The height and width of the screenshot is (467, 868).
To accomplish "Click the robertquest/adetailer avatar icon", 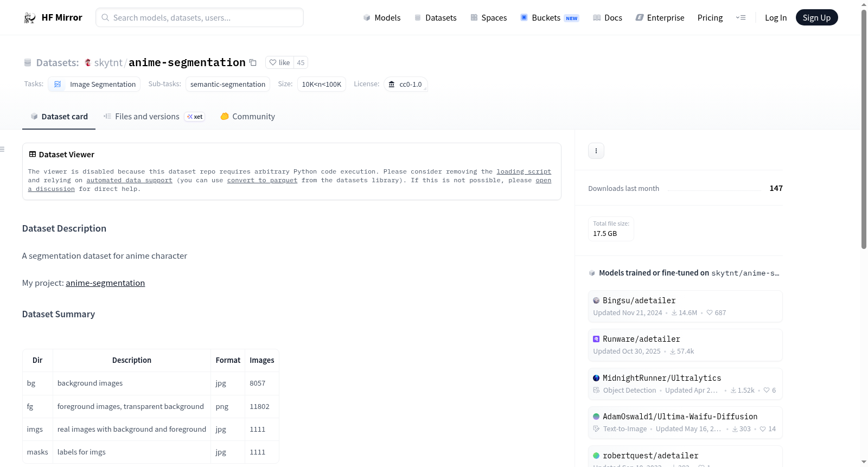I will pos(596,456).
